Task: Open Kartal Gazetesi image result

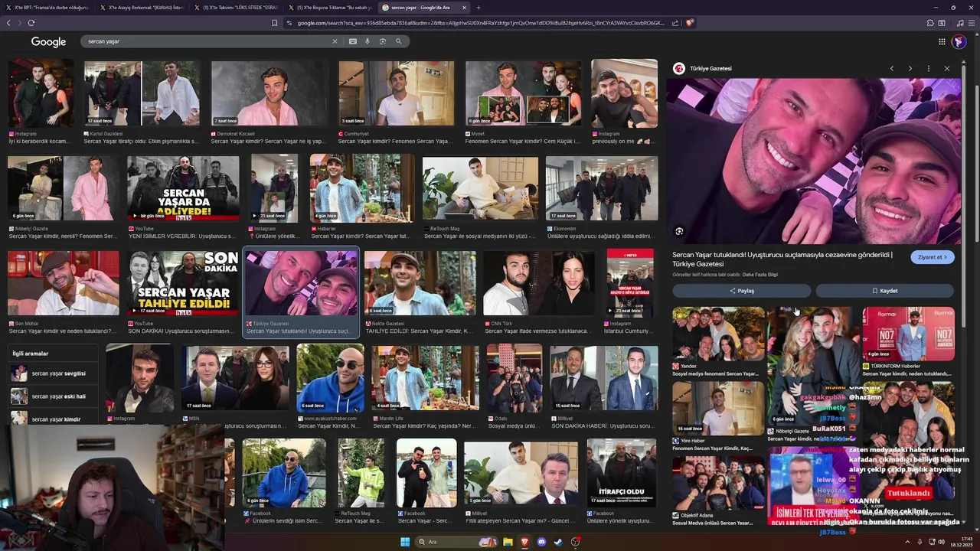Action: pos(142,93)
